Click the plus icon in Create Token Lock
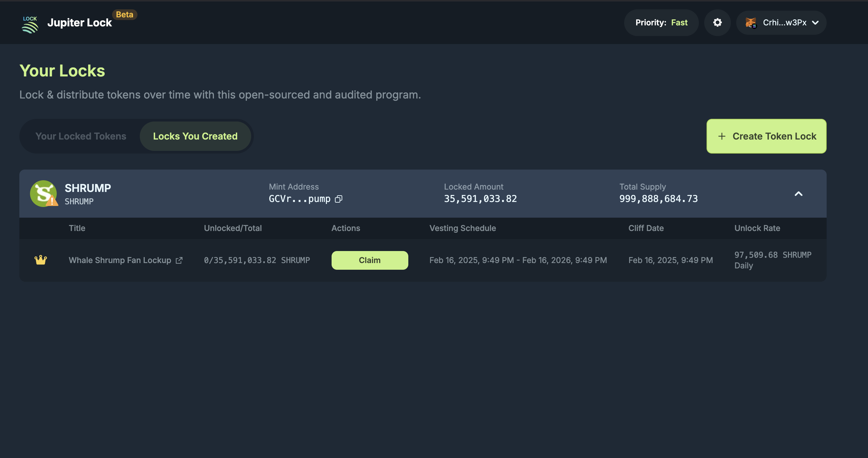The width and height of the screenshot is (868, 458). (722, 136)
